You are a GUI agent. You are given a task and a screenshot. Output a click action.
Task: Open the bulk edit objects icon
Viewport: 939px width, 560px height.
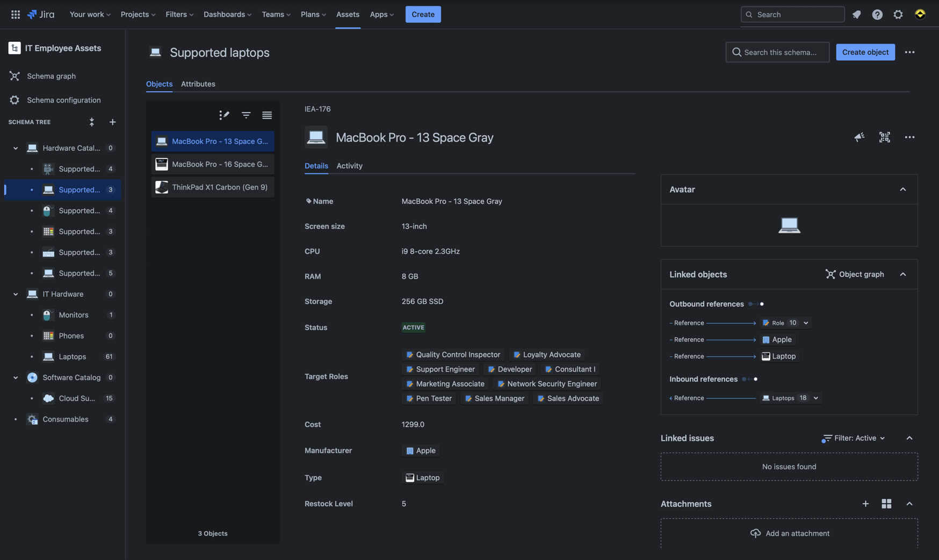(x=224, y=115)
